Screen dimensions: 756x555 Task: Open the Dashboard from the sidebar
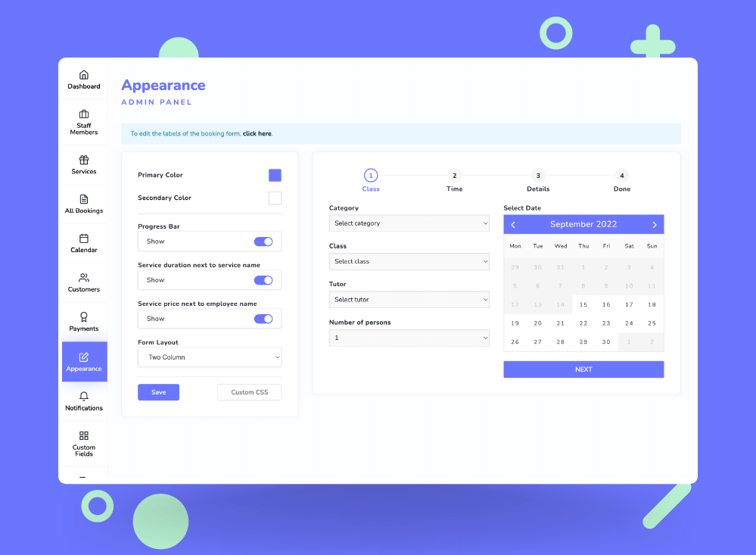point(83,80)
